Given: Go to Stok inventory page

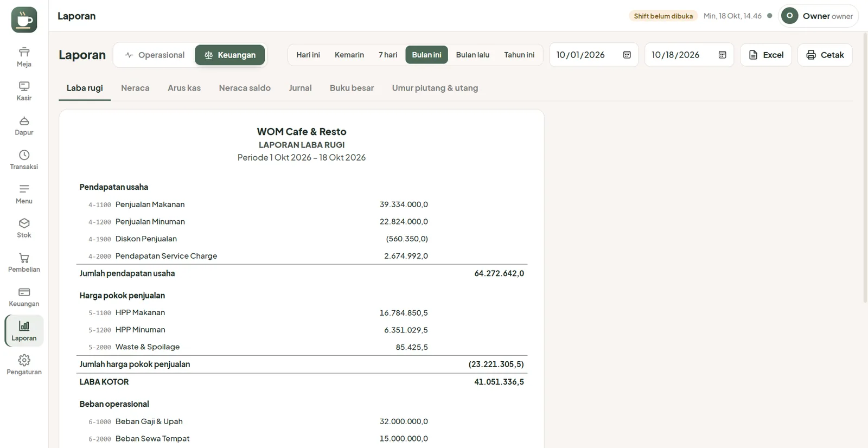Looking at the screenshot, I should tap(24, 228).
